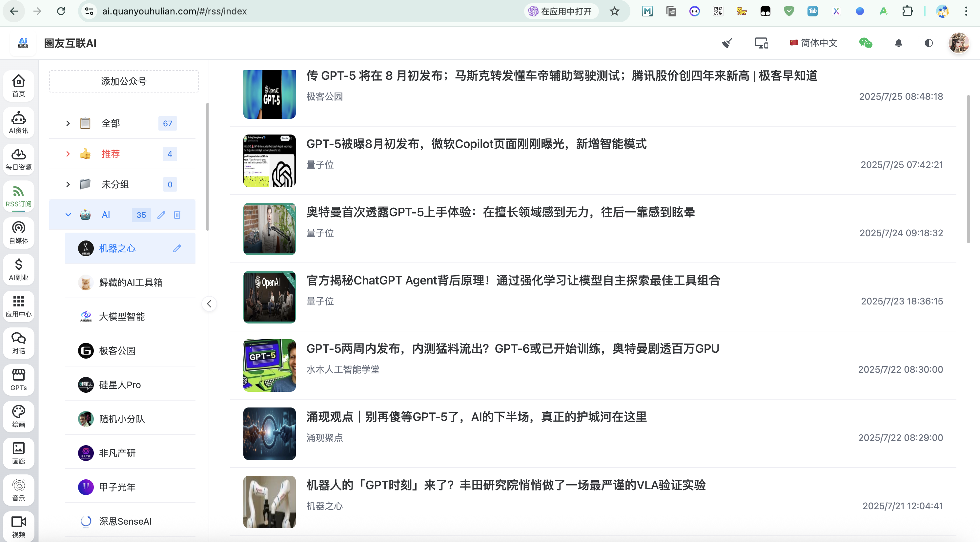Click the user avatar in header

[959, 43]
